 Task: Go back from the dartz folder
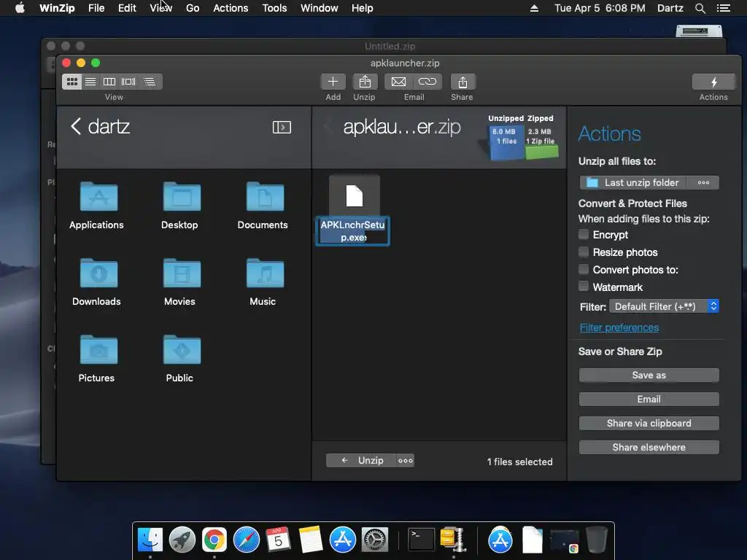[76, 126]
